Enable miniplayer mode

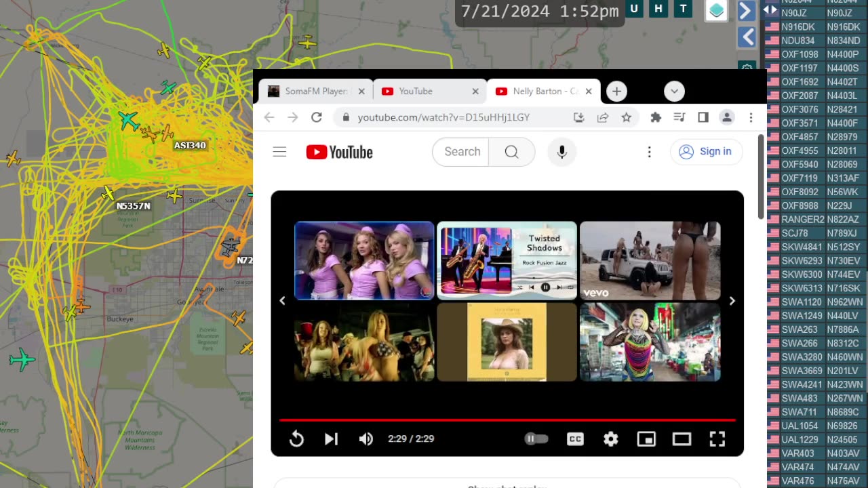[x=646, y=439]
